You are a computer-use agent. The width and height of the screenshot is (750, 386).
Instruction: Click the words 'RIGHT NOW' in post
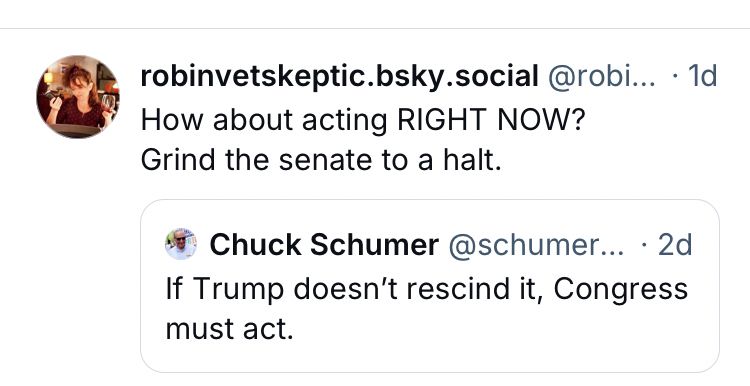[486, 119]
